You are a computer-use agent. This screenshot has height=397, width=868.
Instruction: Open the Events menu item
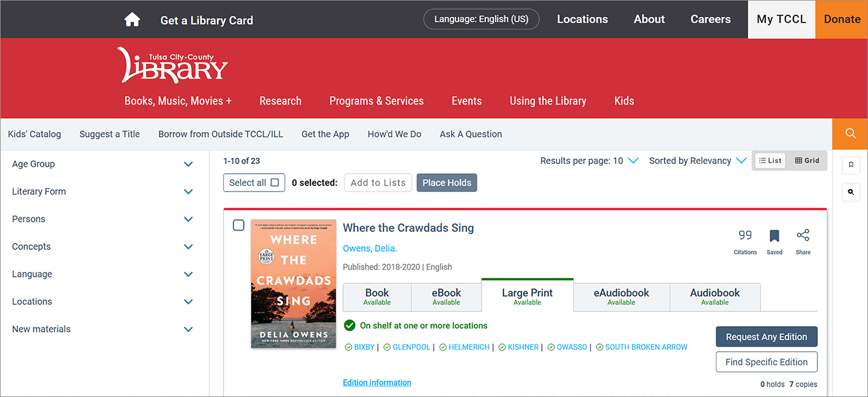point(466,101)
